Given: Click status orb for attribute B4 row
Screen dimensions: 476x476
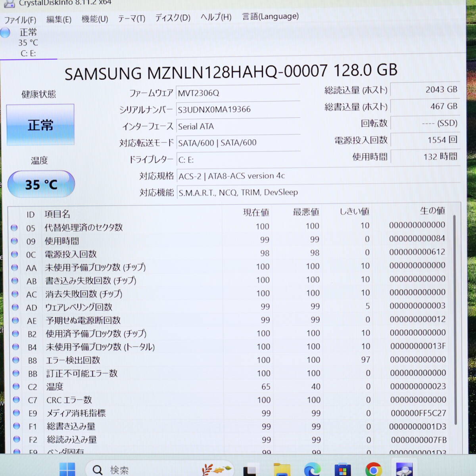Looking at the screenshot, I should 15,347.
